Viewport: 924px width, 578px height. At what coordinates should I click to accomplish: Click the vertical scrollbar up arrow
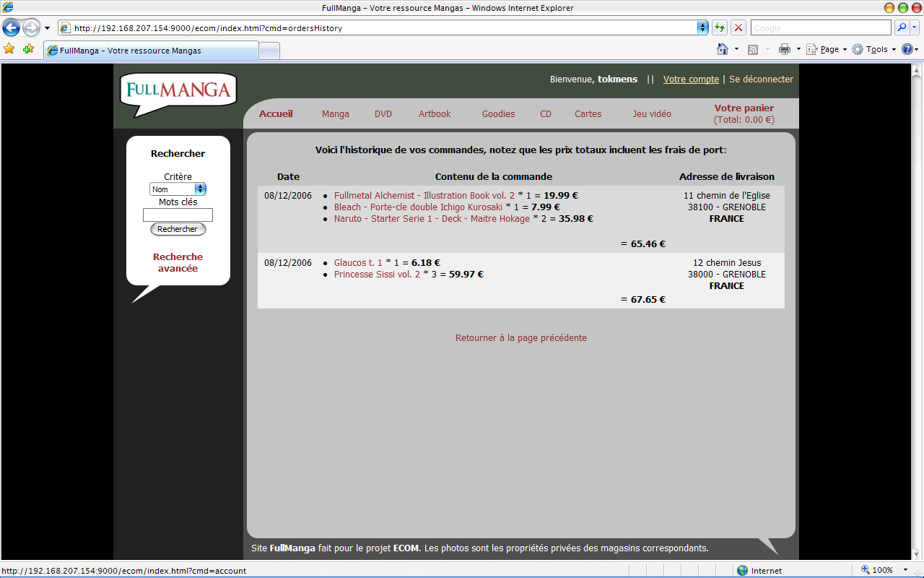[918, 70]
